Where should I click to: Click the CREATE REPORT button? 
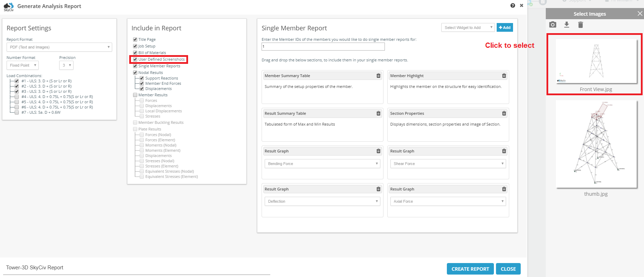coord(470,269)
